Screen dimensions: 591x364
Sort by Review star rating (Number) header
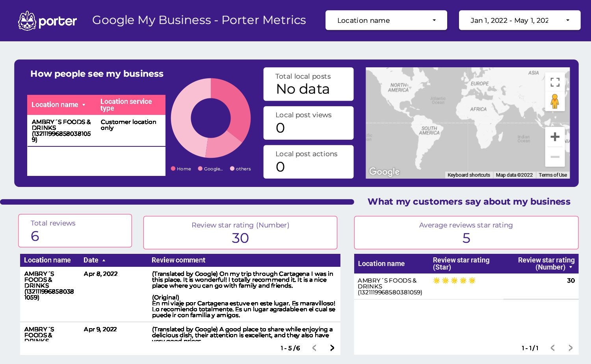[546, 264]
